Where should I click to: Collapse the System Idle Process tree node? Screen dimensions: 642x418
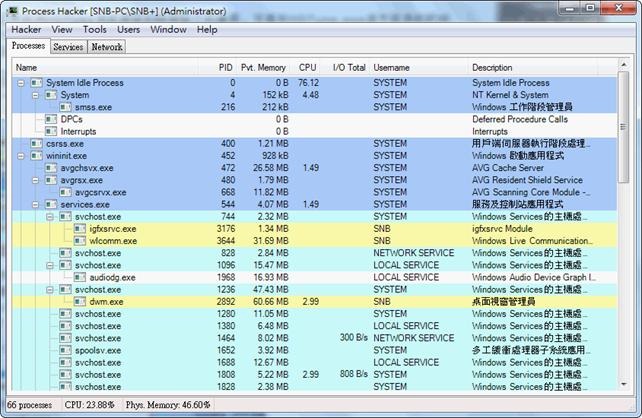coord(22,83)
